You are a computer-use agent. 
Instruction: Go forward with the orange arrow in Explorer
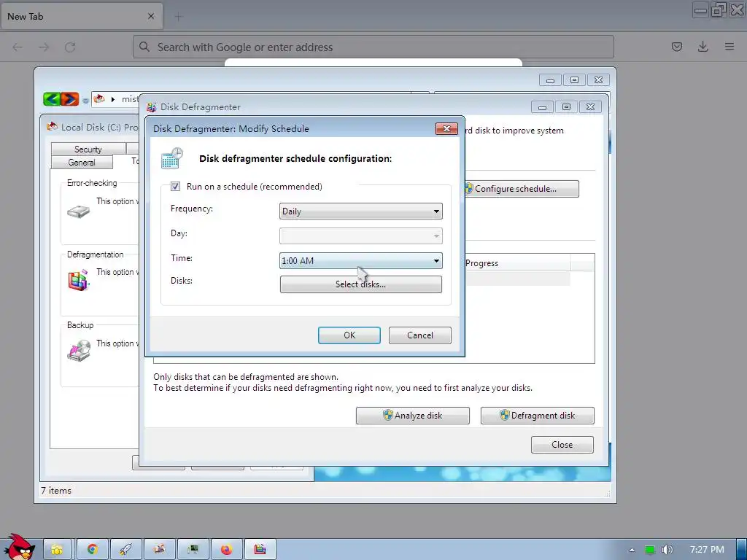coord(70,99)
